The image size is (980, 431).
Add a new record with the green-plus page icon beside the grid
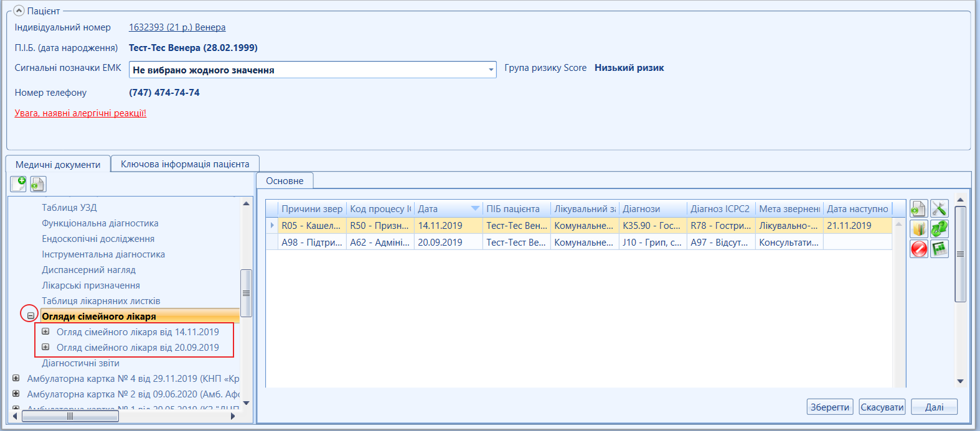pyautogui.click(x=918, y=209)
